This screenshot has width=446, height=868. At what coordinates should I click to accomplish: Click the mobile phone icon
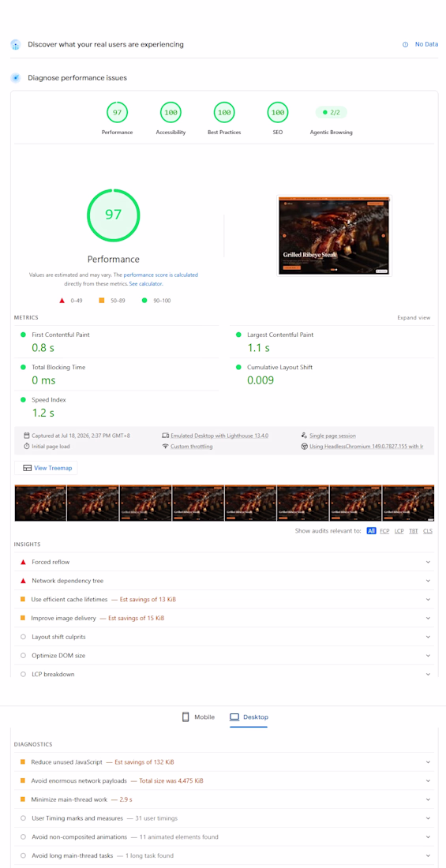pos(186,716)
